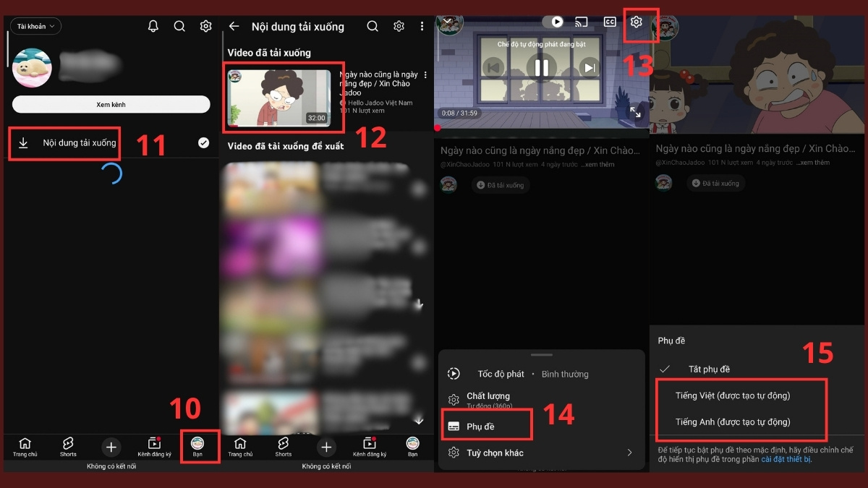868x488 pixels.
Task: Expand the chevron beside Tuỳ chọn khác
Action: point(629,453)
